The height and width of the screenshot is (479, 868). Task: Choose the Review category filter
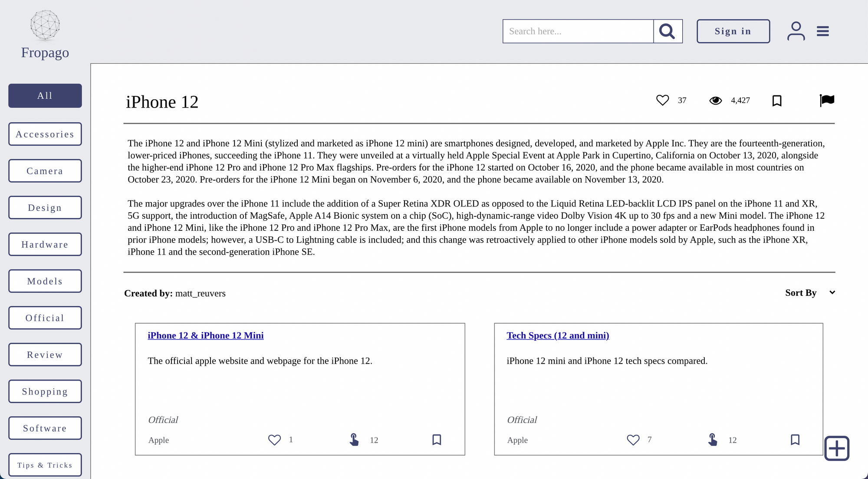(x=45, y=354)
